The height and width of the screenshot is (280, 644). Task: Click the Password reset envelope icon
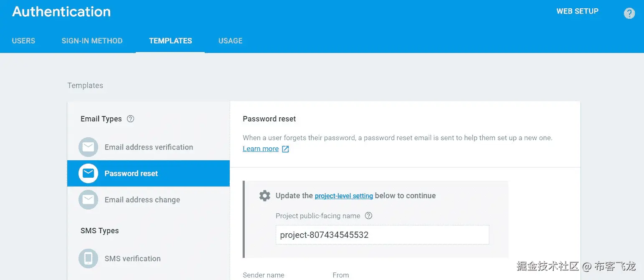coord(88,174)
